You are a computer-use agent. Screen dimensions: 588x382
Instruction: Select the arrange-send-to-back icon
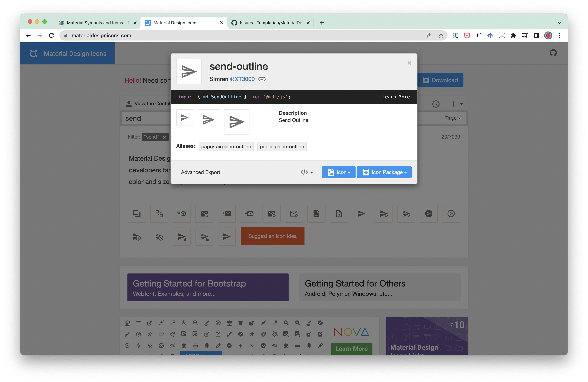159,213
